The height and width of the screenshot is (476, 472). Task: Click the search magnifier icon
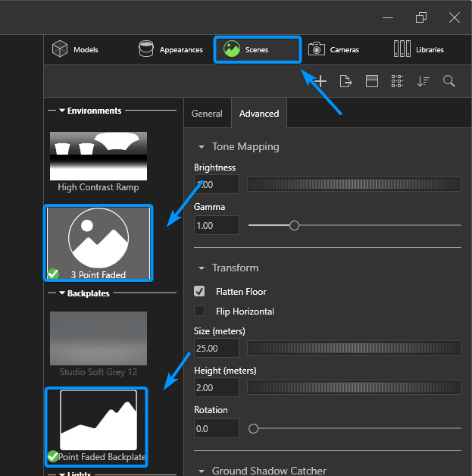click(449, 81)
